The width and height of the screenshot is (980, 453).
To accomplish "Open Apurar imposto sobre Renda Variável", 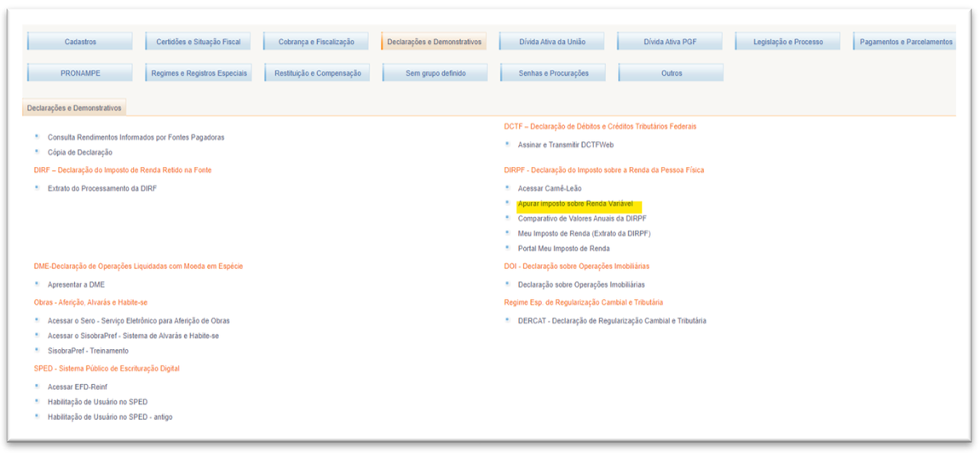I will [575, 204].
